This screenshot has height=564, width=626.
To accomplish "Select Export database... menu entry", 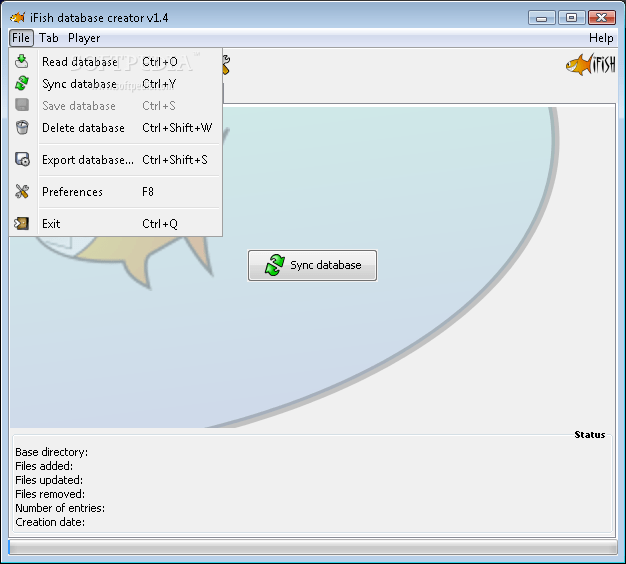I will [115, 160].
